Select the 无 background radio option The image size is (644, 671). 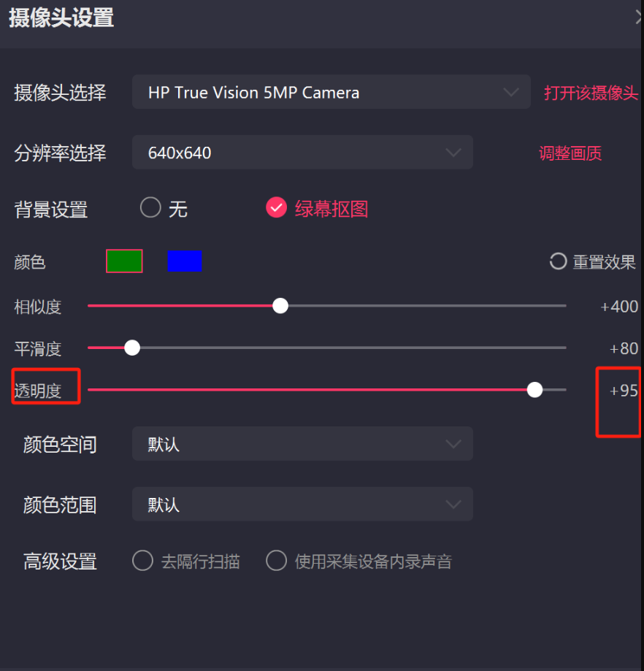150,207
